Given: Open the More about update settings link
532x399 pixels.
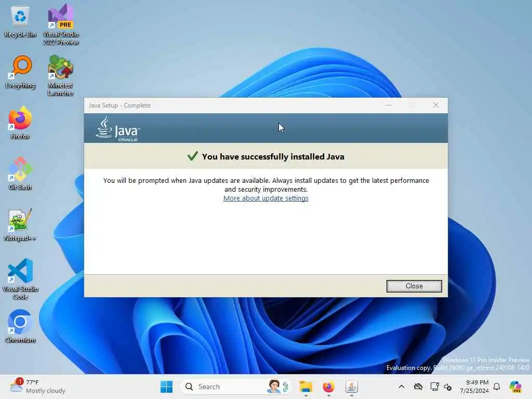Looking at the screenshot, I should coord(265,198).
